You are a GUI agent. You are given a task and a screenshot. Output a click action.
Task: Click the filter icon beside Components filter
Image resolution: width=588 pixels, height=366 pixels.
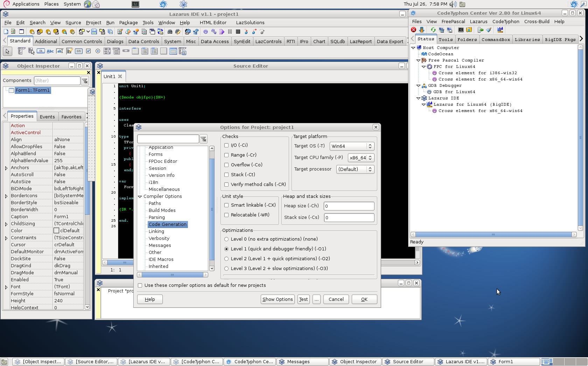(85, 81)
